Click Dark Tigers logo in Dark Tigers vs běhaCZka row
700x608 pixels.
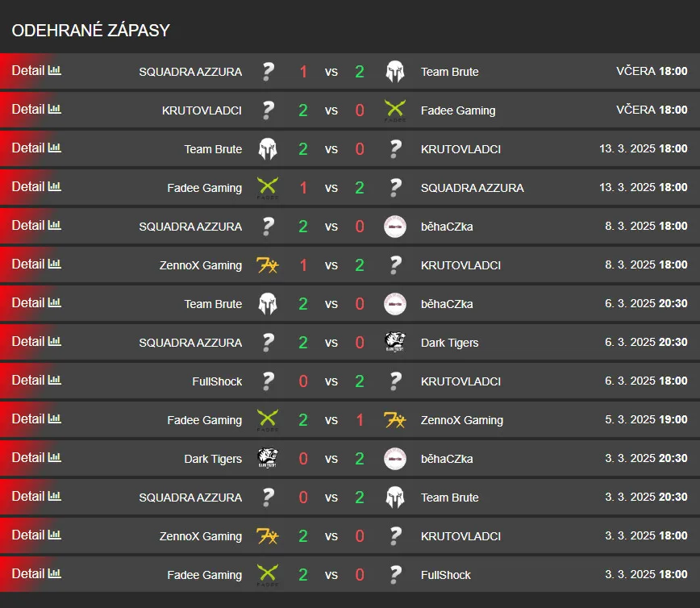coord(268,459)
